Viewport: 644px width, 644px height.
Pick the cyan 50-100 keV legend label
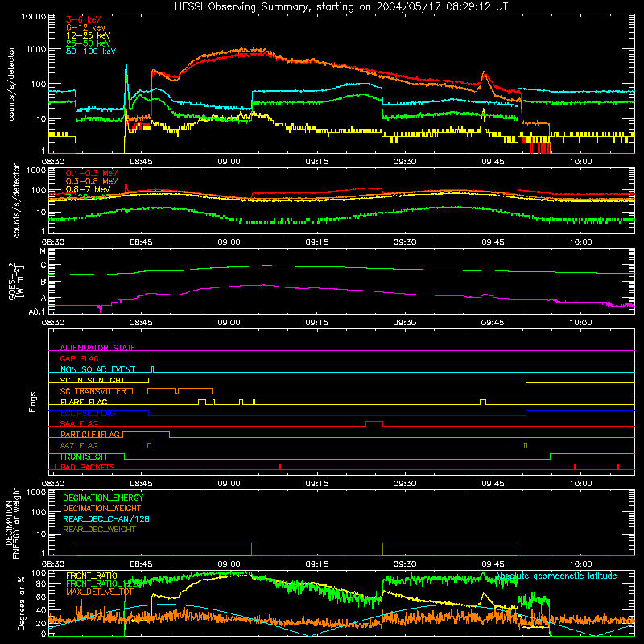pyautogui.click(x=91, y=52)
